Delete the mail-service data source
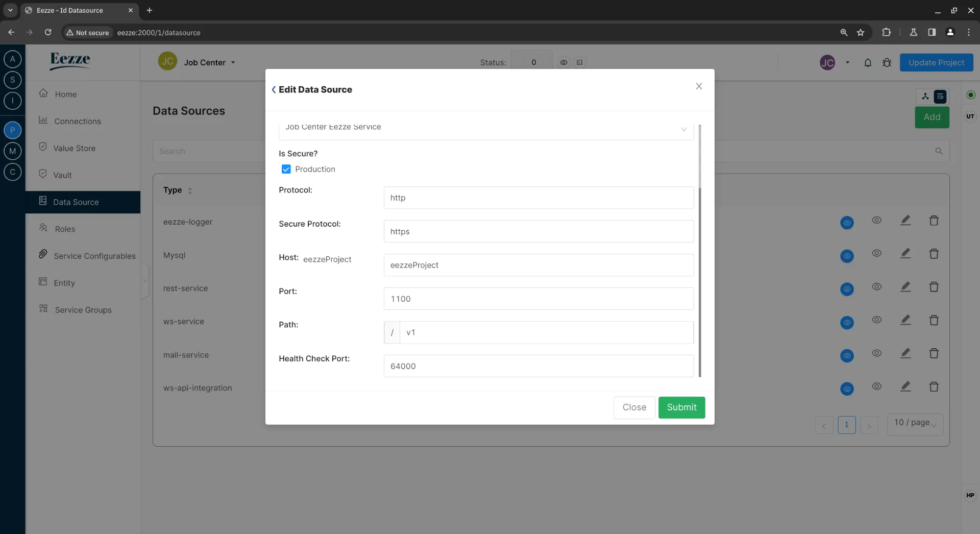 coord(934,353)
